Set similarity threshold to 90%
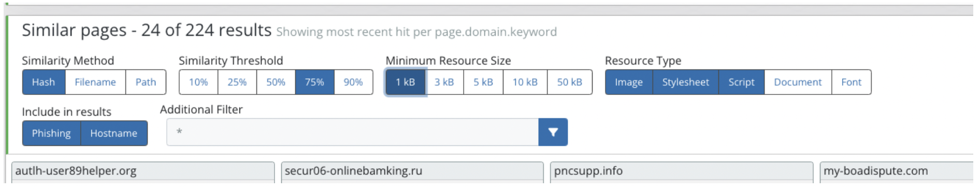 [353, 82]
